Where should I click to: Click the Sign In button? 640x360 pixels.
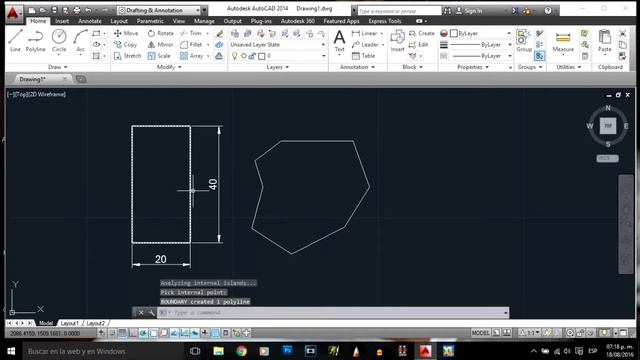tap(469, 11)
